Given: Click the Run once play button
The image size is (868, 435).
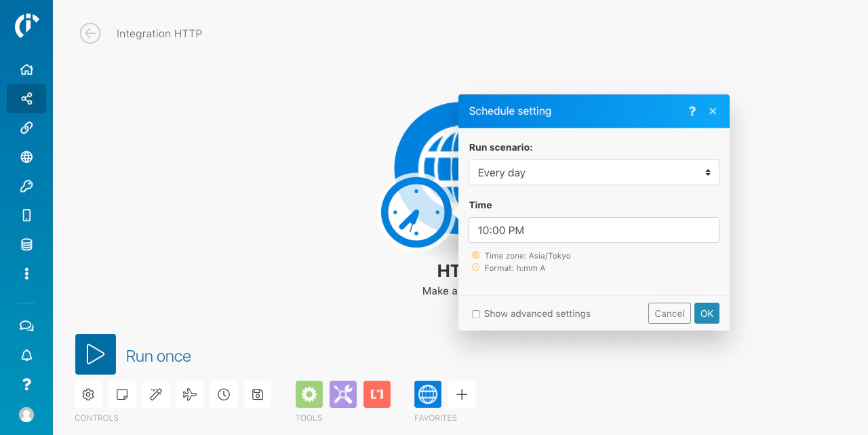Looking at the screenshot, I should pos(96,354).
